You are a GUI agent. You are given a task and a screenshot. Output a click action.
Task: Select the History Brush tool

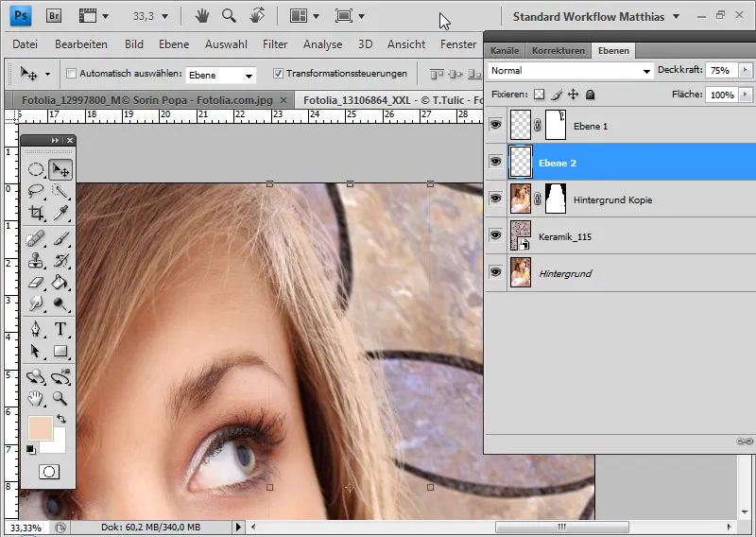(x=60, y=261)
